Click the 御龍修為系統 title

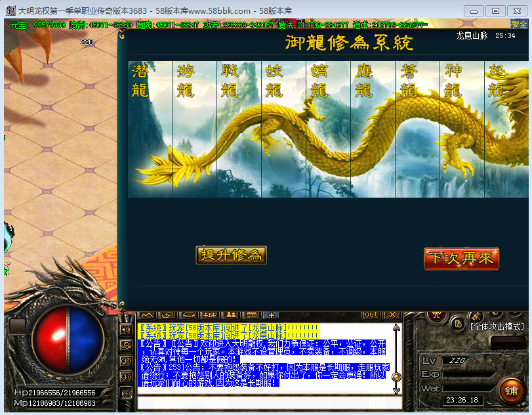click(349, 43)
